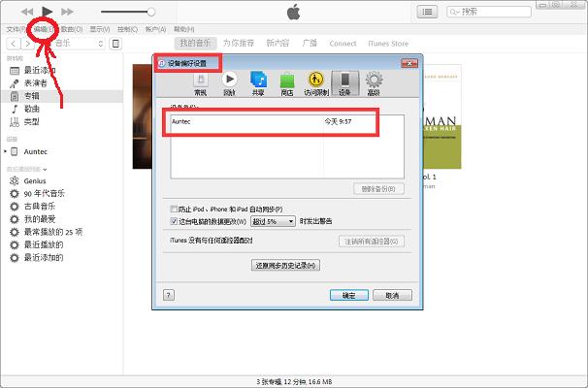Open the Sharing (共享) preferences icon
Viewport: 588px width, 388px height.
[x=258, y=84]
